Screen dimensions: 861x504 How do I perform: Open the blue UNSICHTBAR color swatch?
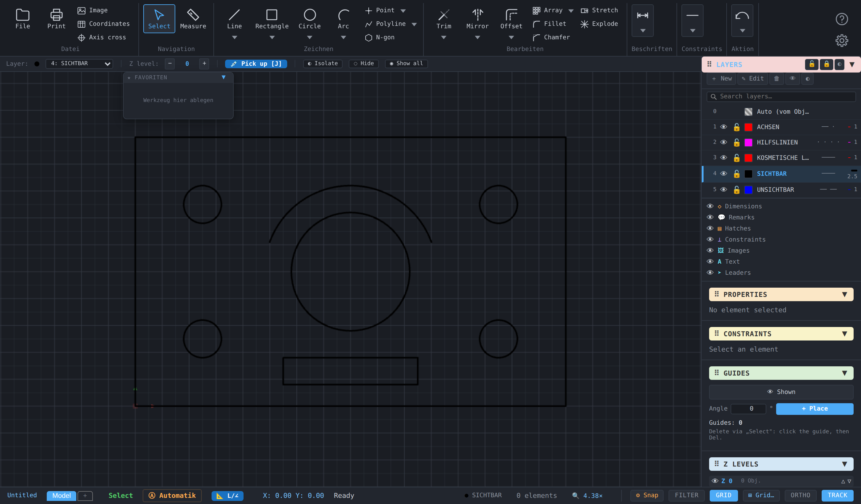pos(748,190)
